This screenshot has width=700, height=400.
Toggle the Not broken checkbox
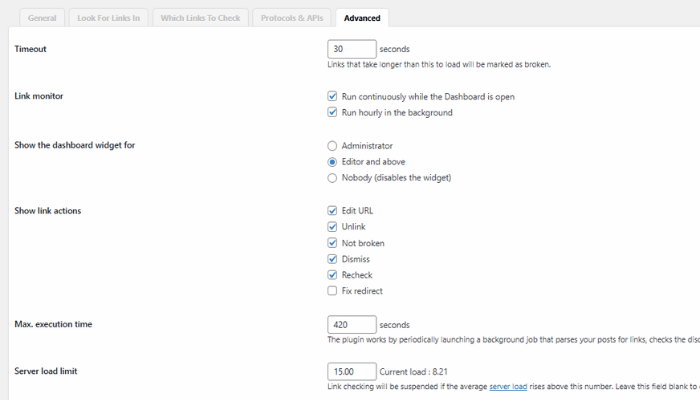[332, 243]
